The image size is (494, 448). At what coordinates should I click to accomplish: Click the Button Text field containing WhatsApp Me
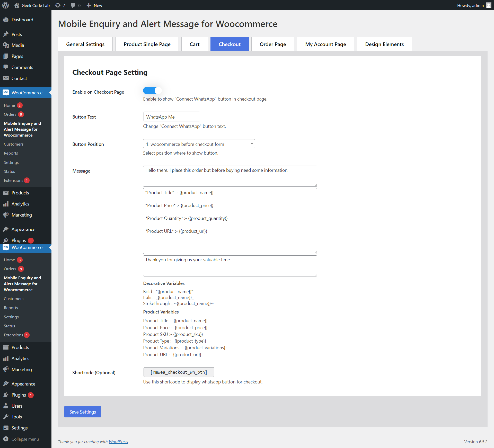[172, 117]
